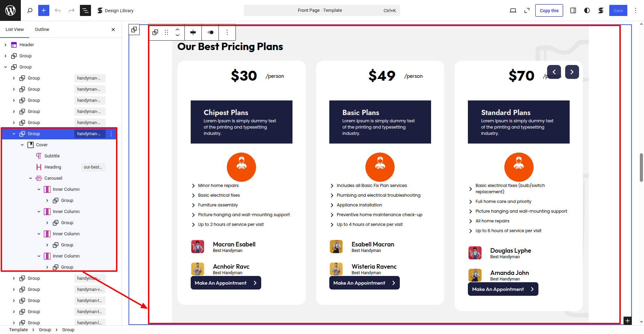
Task: Click the canvas vertical scrollbar thumb
Action: (641, 167)
